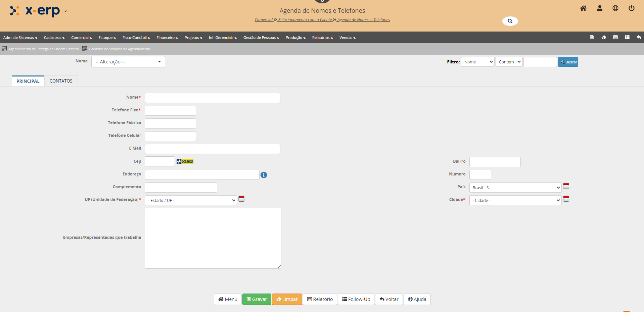This screenshot has height=312, width=644.
Task: Click the calendar icon next to País
Action: [566, 186]
